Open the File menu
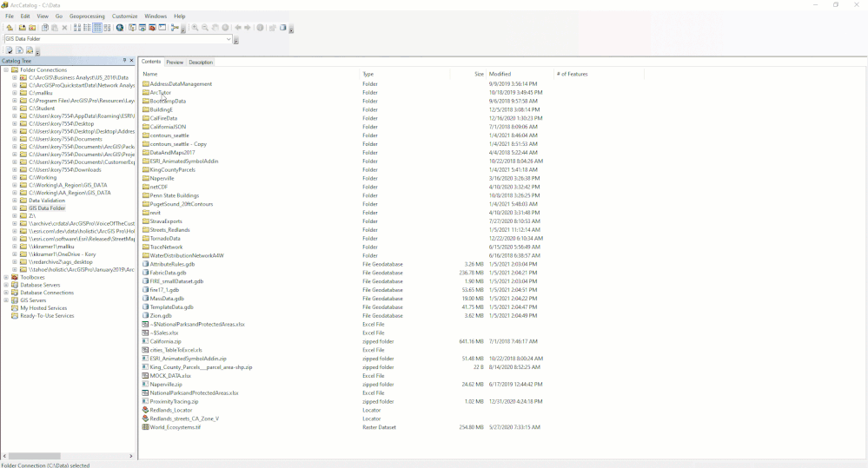 [10, 16]
